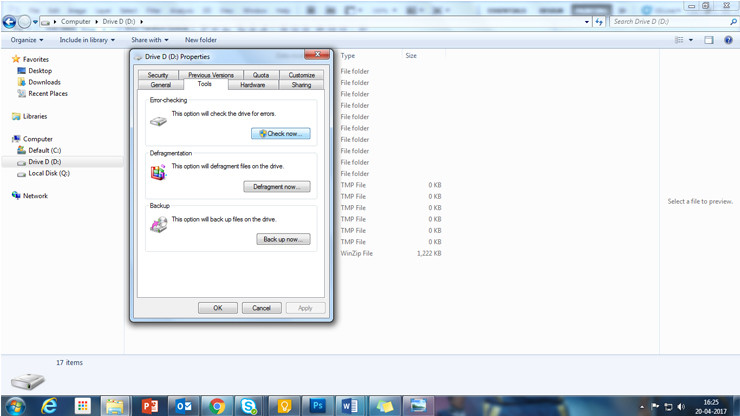The image size is (740, 416).
Task: Close the Drive D Properties dialog
Action: [317, 55]
